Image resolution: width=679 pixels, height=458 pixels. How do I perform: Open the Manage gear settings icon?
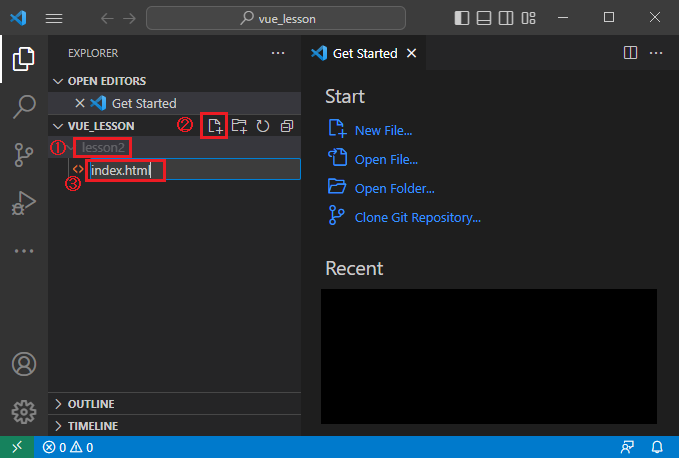pos(24,412)
